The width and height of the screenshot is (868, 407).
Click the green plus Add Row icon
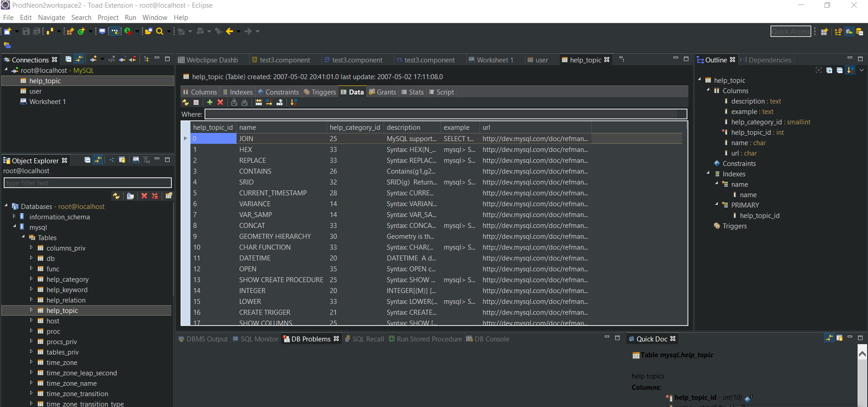click(209, 102)
